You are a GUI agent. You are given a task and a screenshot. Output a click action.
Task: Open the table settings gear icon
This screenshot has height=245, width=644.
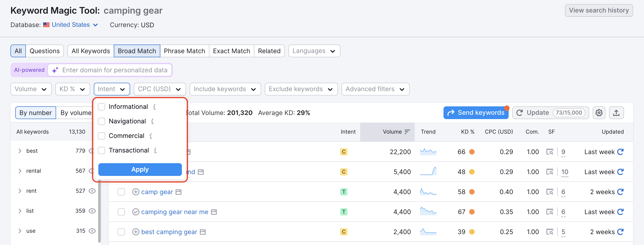pyautogui.click(x=599, y=113)
